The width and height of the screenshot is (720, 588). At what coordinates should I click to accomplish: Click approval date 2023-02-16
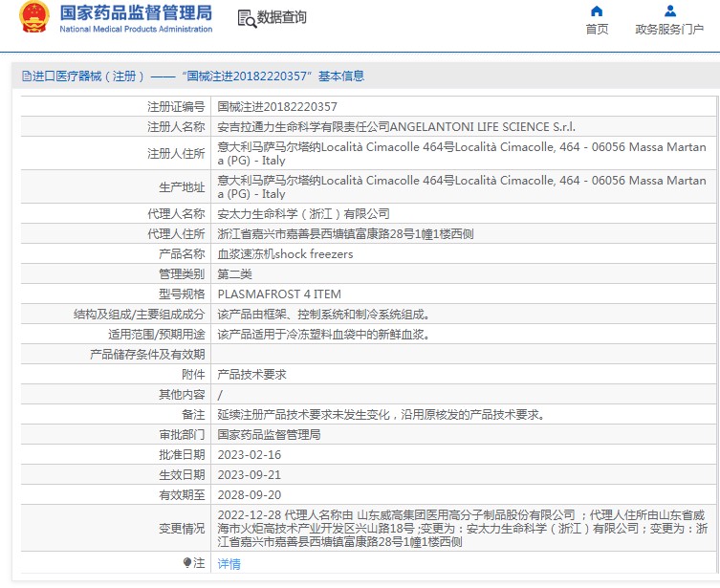click(x=250, y=454)
